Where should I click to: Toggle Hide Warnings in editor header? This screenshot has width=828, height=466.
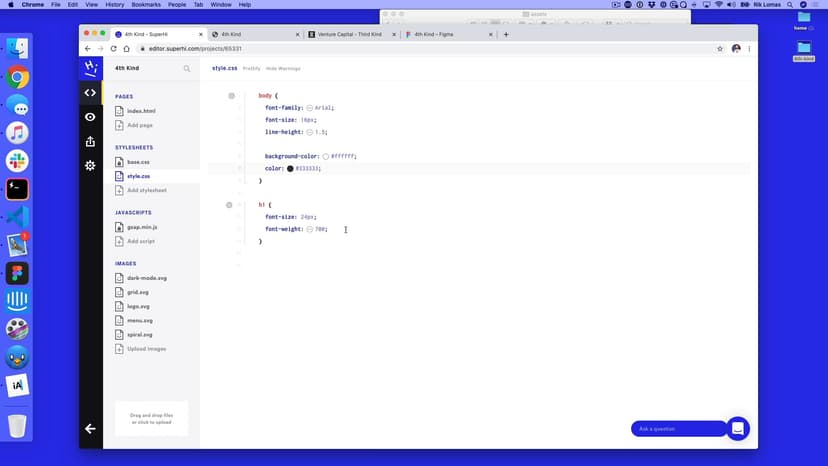click(x=283, y=68)
